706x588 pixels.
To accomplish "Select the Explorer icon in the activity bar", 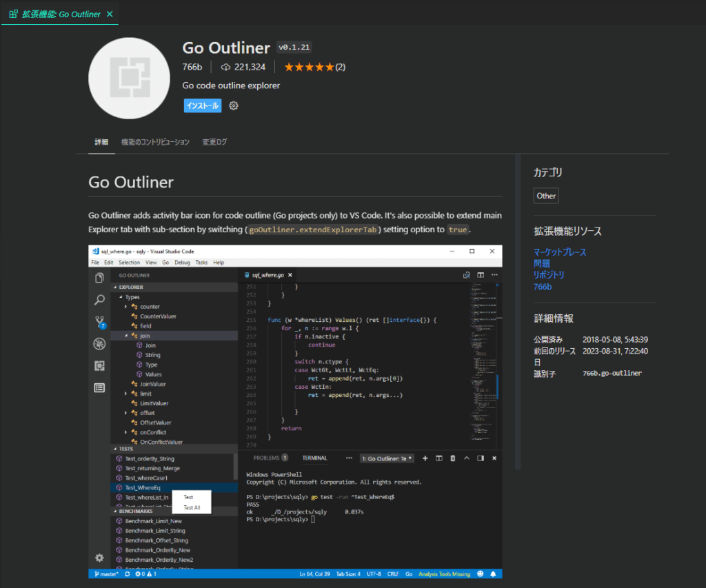I will point(101,278).
